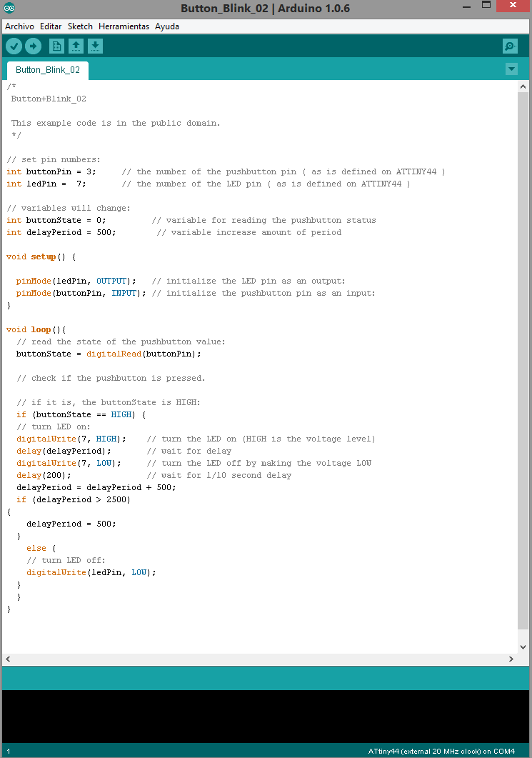This screenshot has height=758, width=532.
Task: Click 'int buttonState = 0;' line
Action: (x=56, y=221)
